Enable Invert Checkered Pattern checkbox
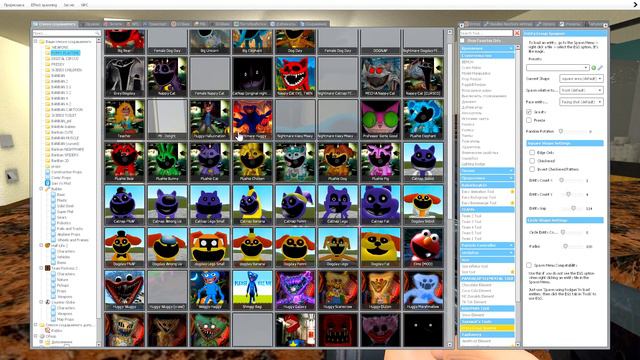This screenshot has height=360, width=640. tap(532, 169)
